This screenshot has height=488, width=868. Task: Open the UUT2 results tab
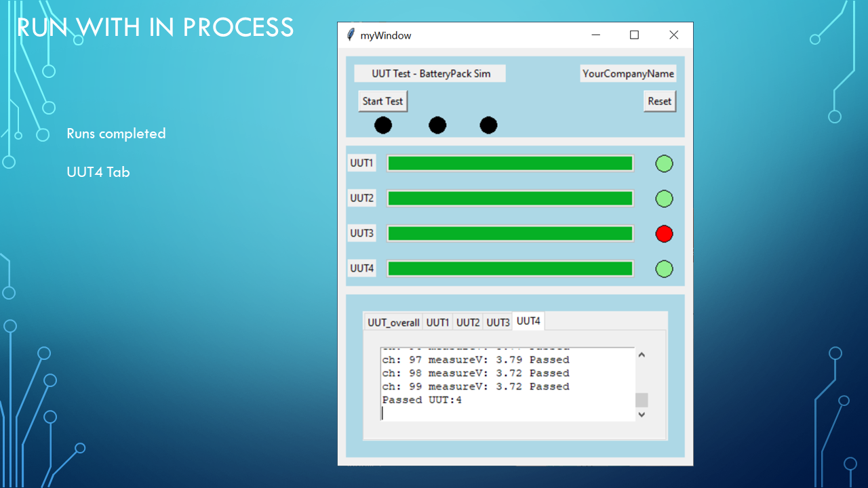tap(468, 322)
